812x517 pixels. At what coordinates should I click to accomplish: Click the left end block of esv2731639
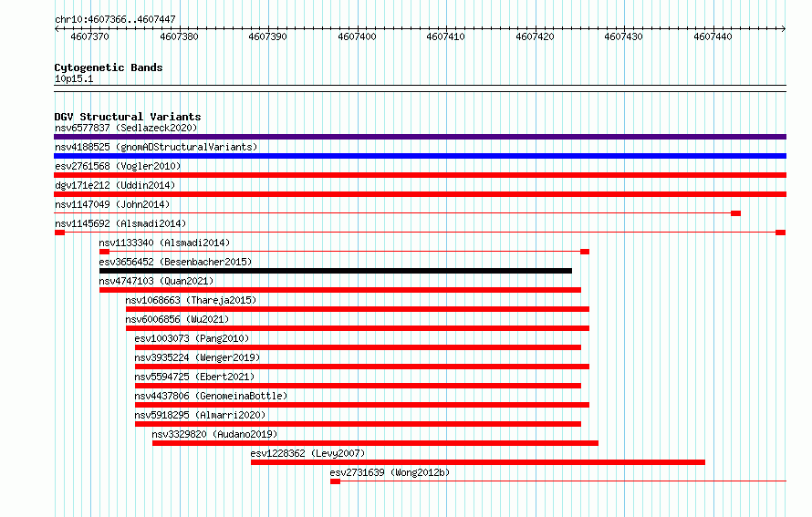tap(335, 481)
